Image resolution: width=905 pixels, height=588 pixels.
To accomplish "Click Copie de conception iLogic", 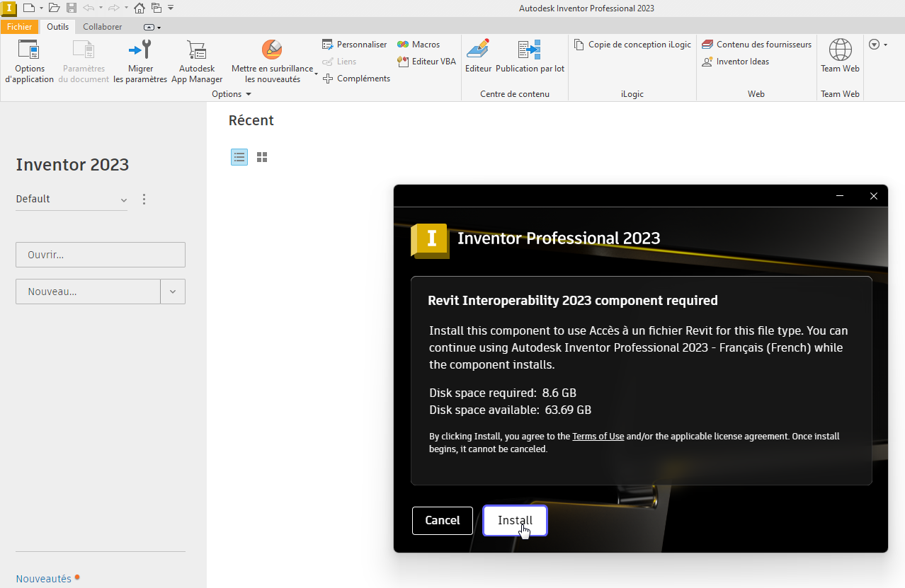I will [632, 44].
